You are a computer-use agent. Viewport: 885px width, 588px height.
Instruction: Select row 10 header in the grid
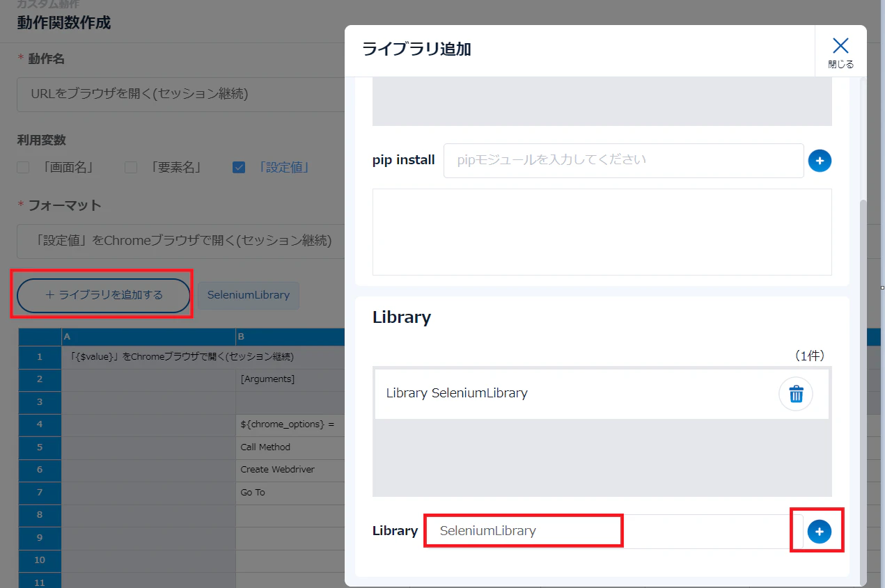point(40,560)
